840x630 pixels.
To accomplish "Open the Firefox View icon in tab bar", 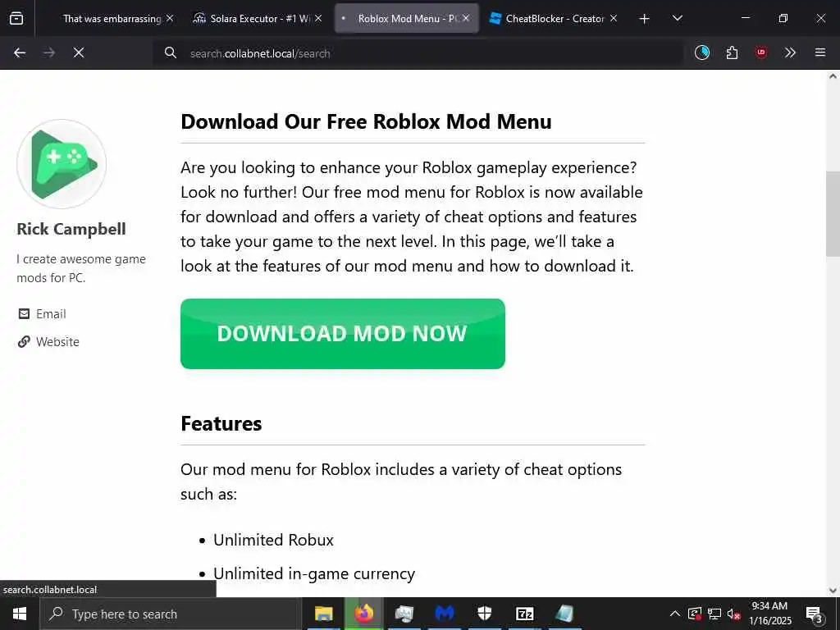I will 16,18.
